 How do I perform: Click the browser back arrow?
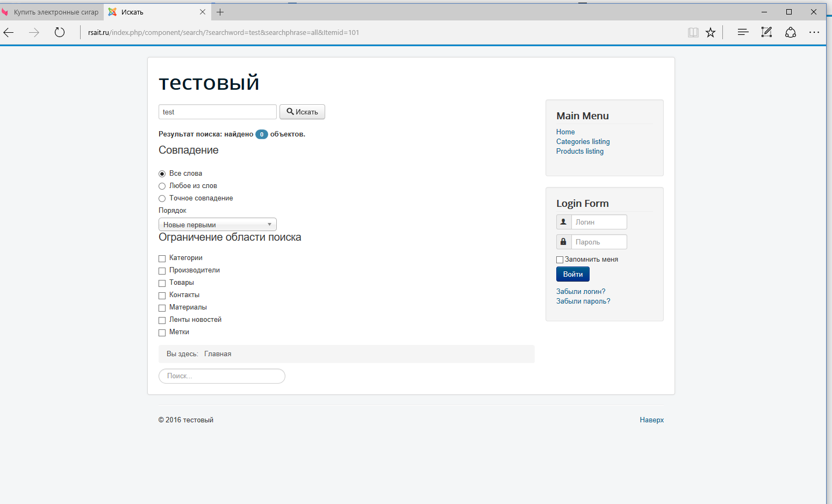(x=9, y=33)
